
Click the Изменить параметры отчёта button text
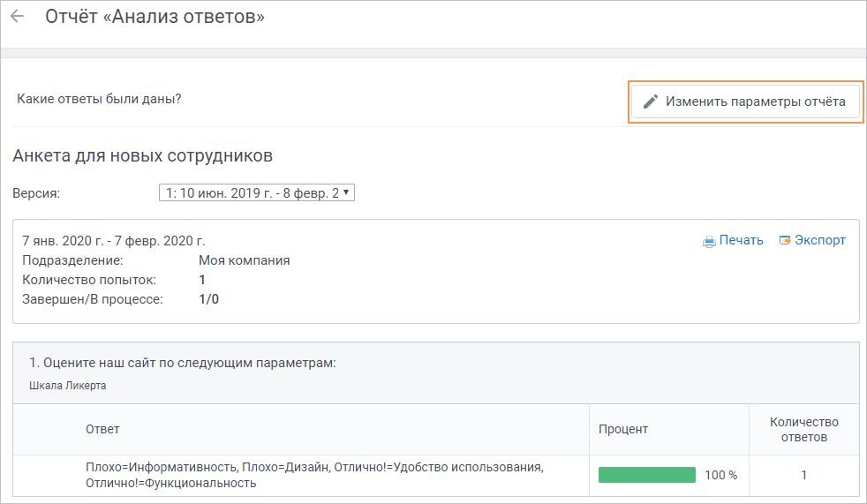[x=755, y=102]
